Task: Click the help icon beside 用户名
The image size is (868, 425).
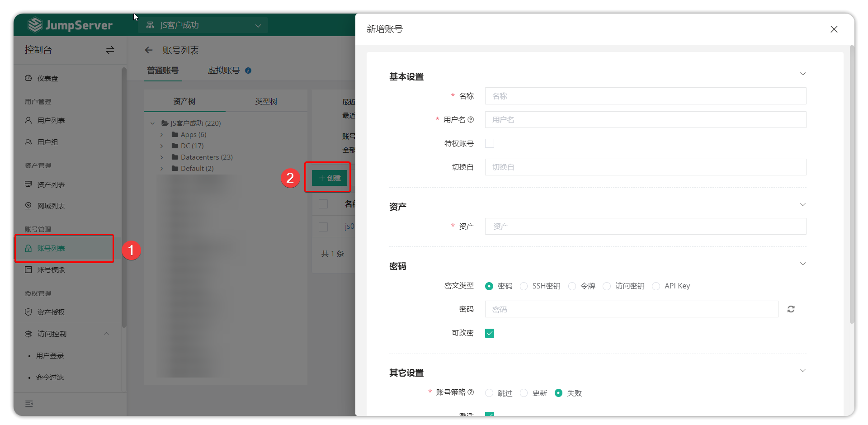Action: pyautogui.click(x=471, y=119)
